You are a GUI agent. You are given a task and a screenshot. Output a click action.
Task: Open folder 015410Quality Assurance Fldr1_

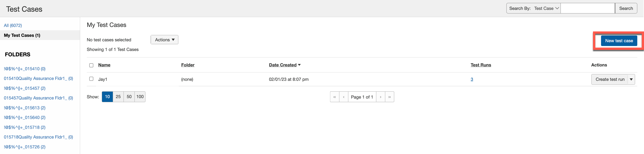[38, 79]
